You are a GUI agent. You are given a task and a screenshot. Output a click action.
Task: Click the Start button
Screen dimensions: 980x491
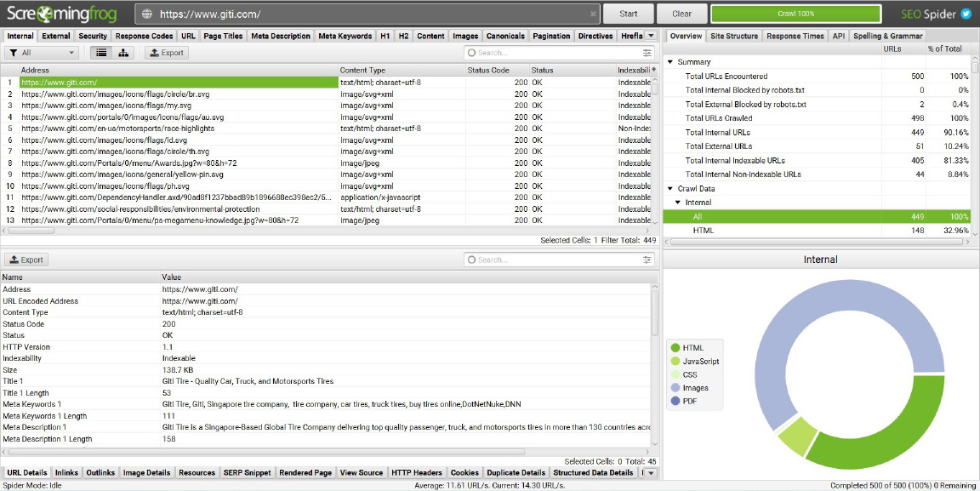628,14
